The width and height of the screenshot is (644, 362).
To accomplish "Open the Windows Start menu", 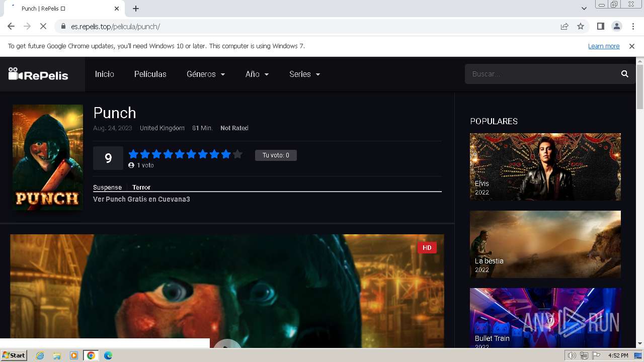I will pyautogui.click(x=14, y=355).
